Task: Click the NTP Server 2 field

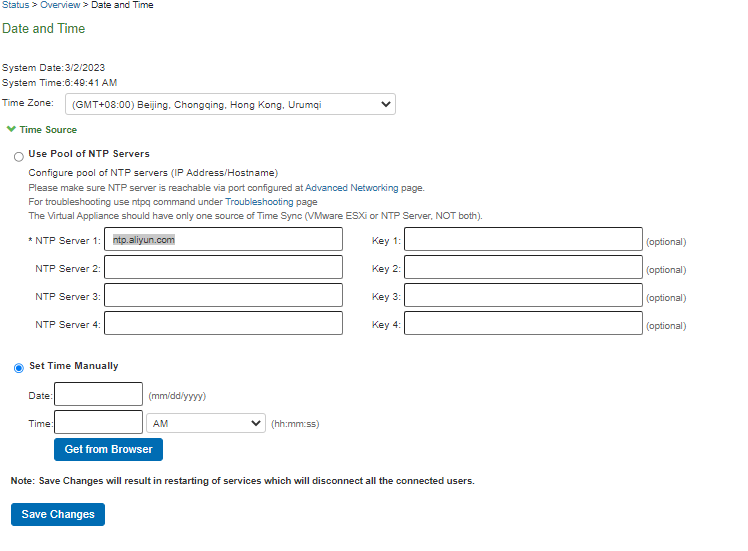Action: [223, 268]
